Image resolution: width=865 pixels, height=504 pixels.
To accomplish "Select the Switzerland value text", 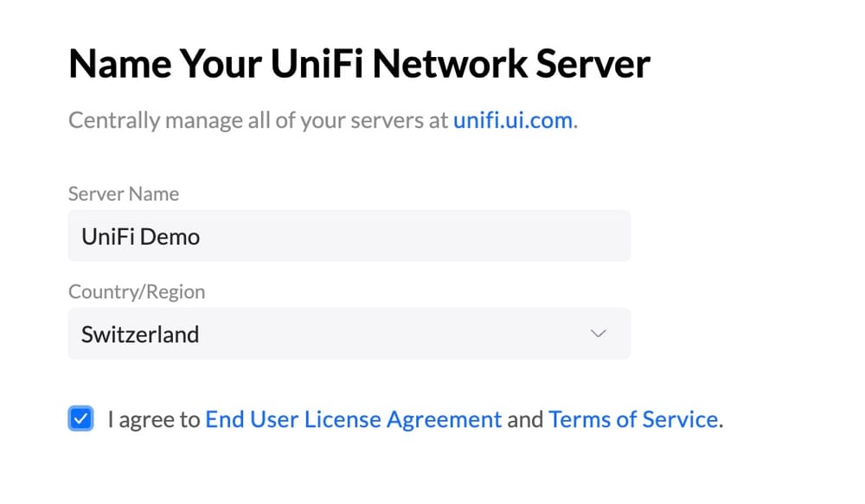I will point(139,334).
